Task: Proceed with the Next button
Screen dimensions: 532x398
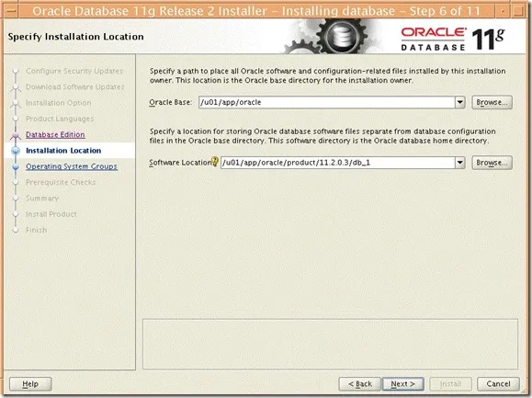Action: (402, 383)
